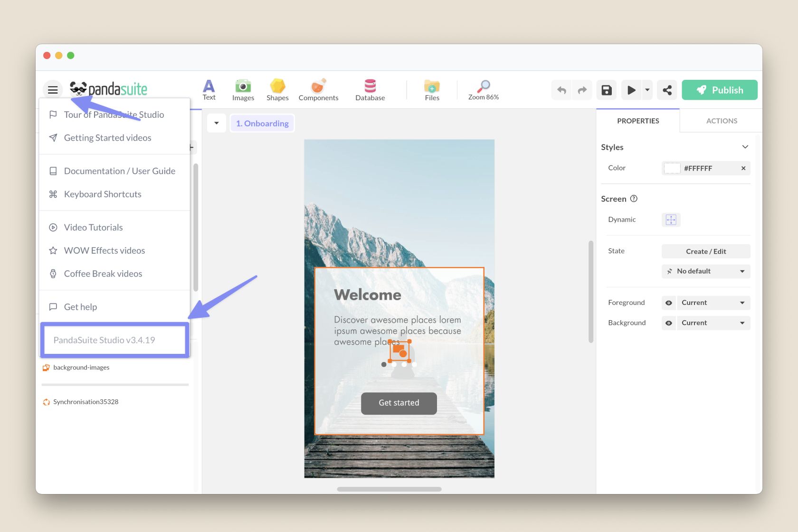Click the white color swatch
798x532 pixels.
[x=672, y=168]
